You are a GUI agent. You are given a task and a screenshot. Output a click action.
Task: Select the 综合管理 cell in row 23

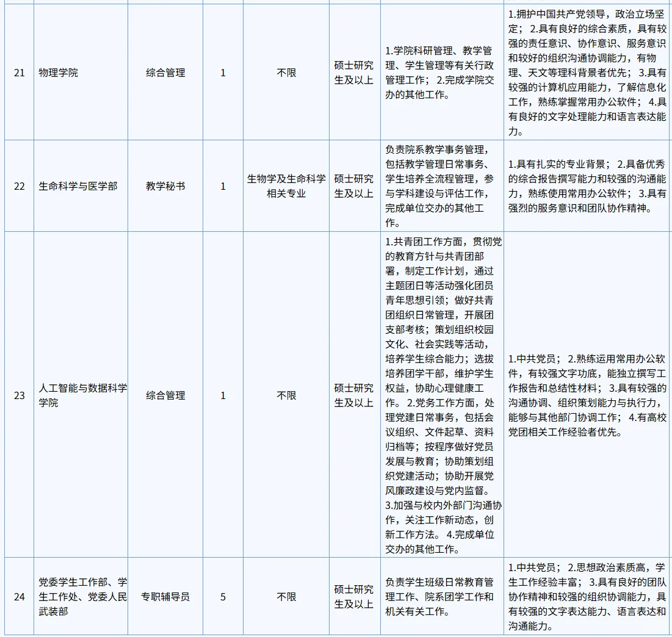pyautogui.click(x=165, y=395)
